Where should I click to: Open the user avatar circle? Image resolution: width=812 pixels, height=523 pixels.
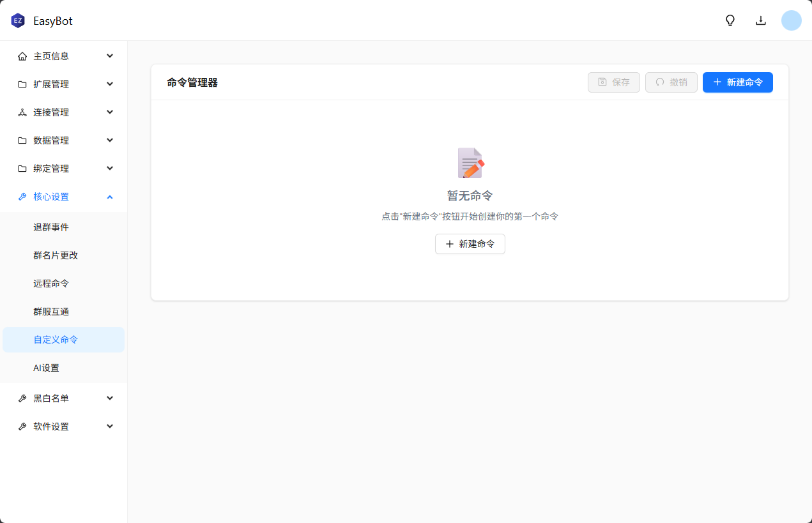click(791, 20)
